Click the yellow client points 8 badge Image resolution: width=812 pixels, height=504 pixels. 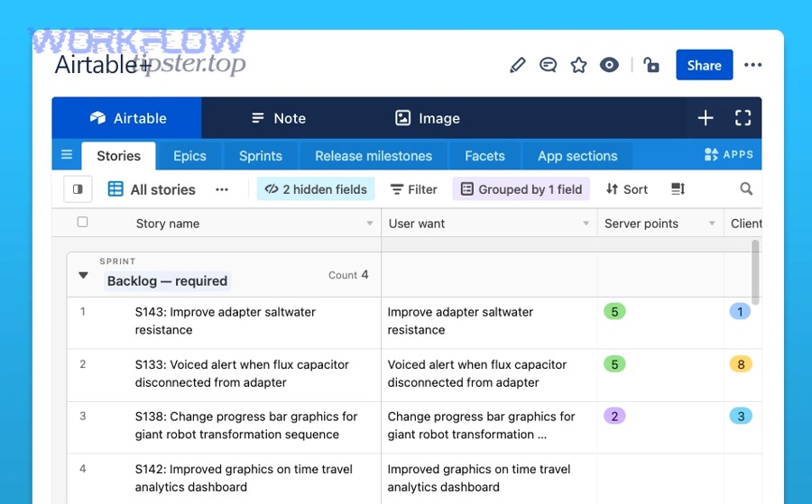tap(741, 364)
